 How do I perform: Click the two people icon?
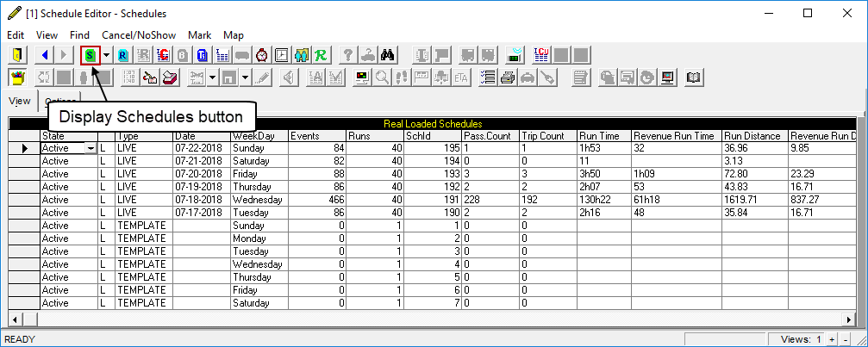302,55
